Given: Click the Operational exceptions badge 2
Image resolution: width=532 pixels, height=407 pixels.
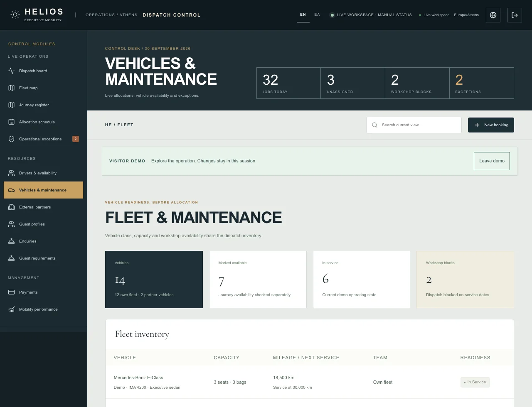Looking at the screenshot, I should click(x=76, y=139).
